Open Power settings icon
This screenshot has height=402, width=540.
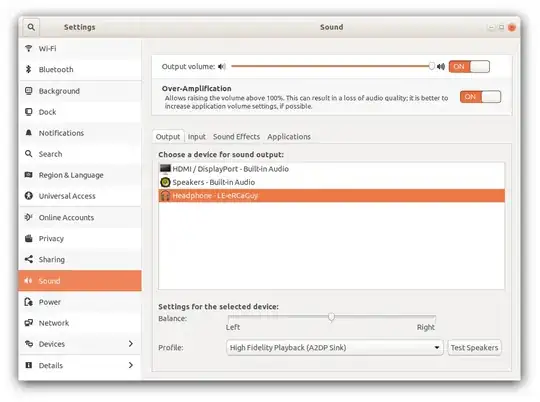pos(29,302)
